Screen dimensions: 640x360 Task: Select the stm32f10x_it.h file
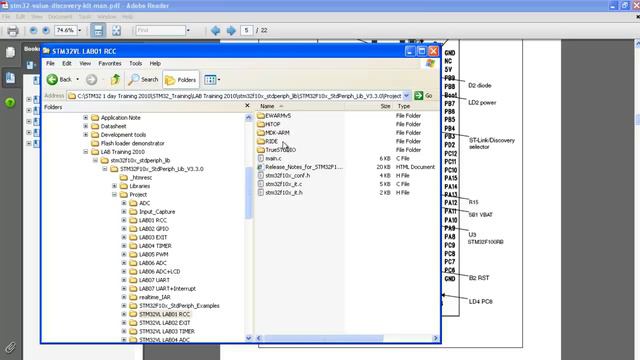coord(280,193)
